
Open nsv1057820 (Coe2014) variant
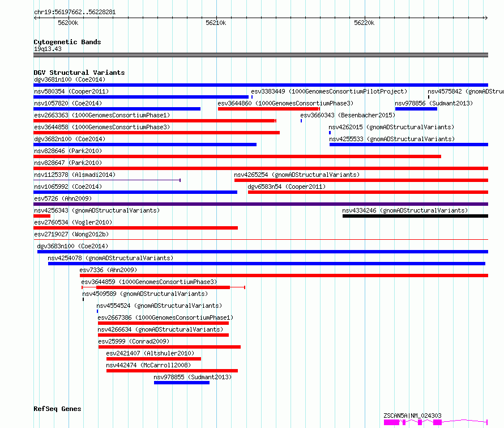click(68, 103)
